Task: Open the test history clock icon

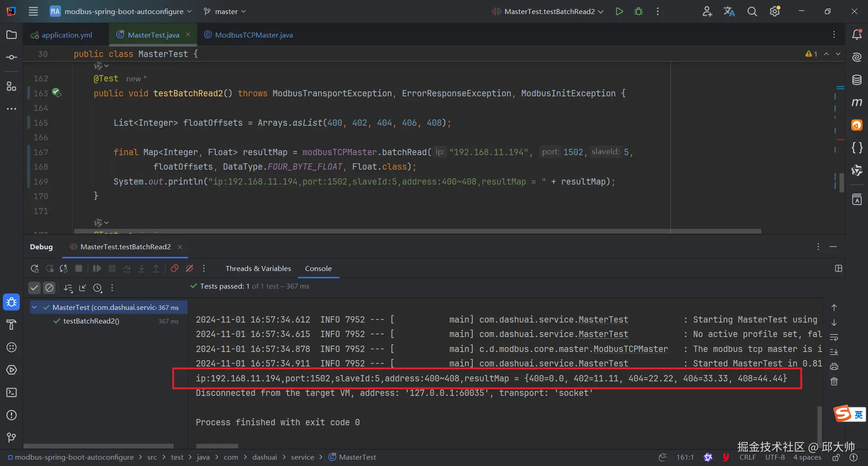Action: click(98, 288)
